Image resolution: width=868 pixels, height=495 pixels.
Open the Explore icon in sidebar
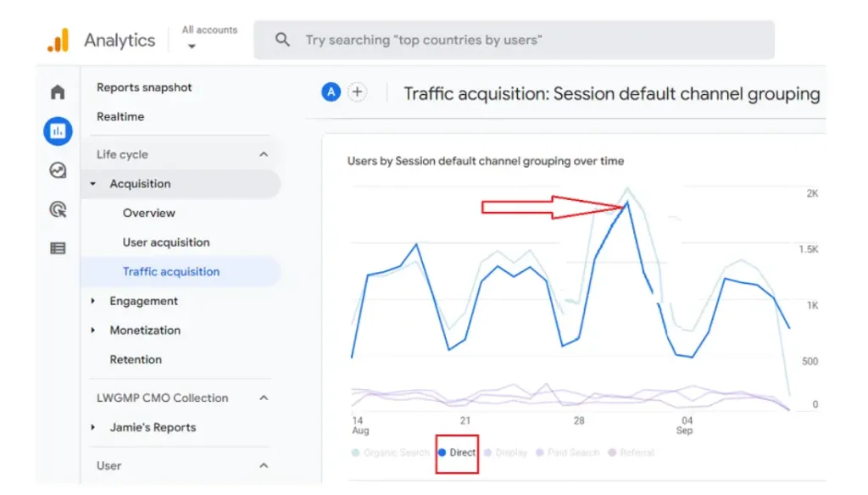58,170
